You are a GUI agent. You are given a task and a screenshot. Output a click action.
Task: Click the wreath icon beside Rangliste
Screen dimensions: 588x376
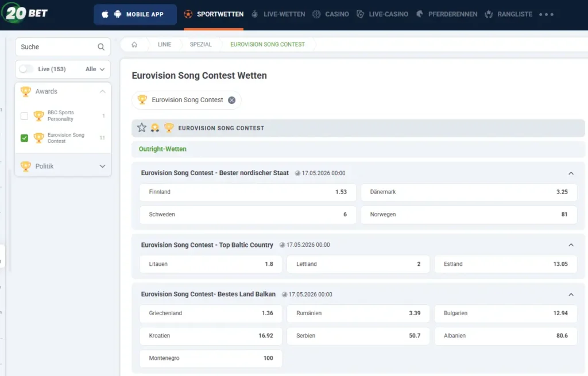tap(489, 14)
